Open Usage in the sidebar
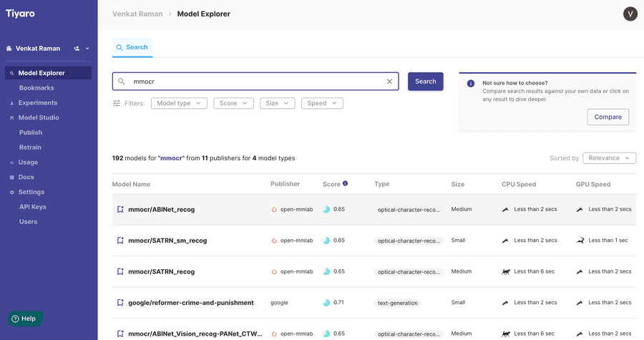Screen dimensions: 644x340 click(28, 162)
